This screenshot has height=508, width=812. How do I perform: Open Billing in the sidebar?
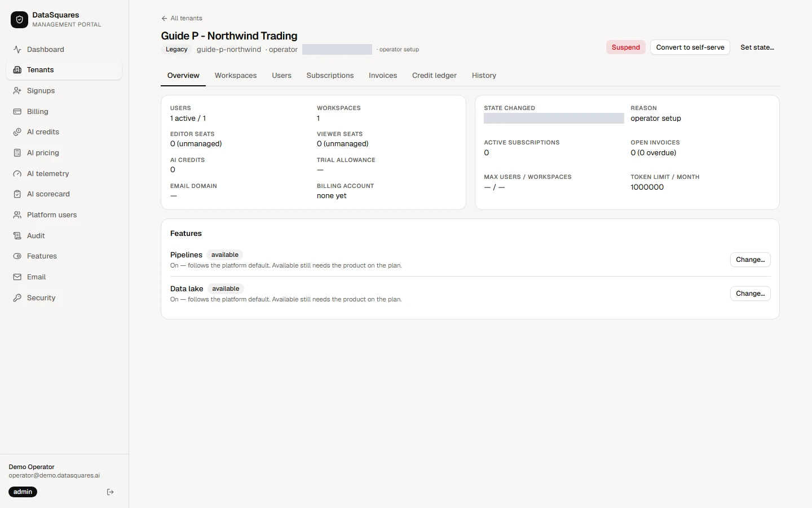pos(64,112)
